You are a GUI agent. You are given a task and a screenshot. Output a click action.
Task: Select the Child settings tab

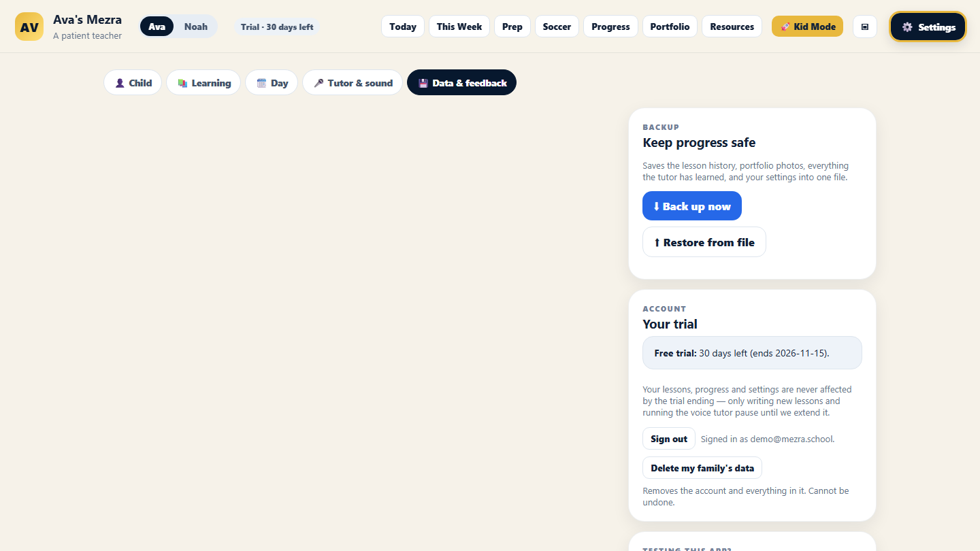[x=133, y=83]
